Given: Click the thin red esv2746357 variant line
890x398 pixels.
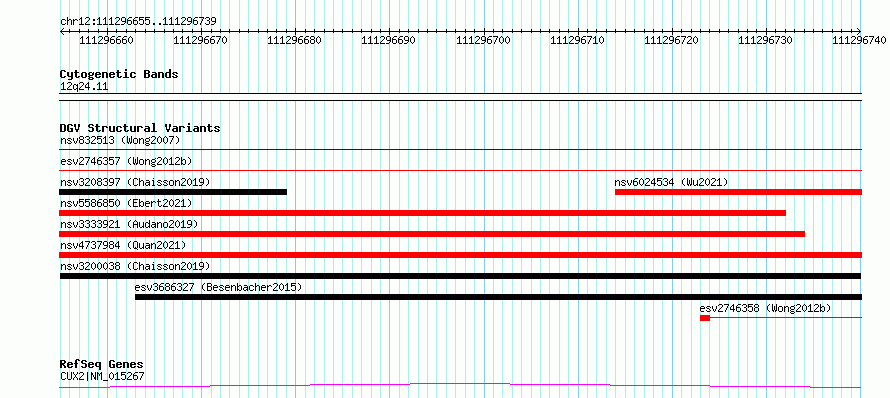Looking at the screenshot, I should pos(460,170).
